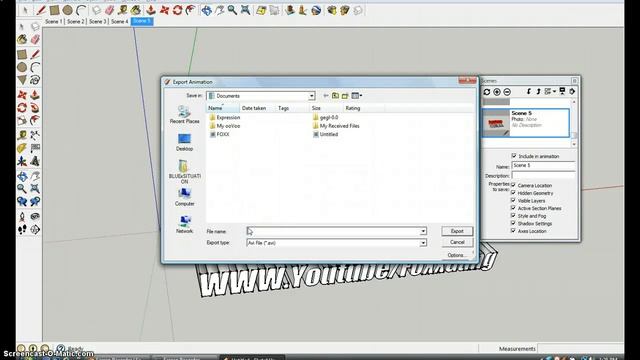Select the Circle tool in top toolbar
This screenshot has width=640, height=360.
click(x=68, y=10)
